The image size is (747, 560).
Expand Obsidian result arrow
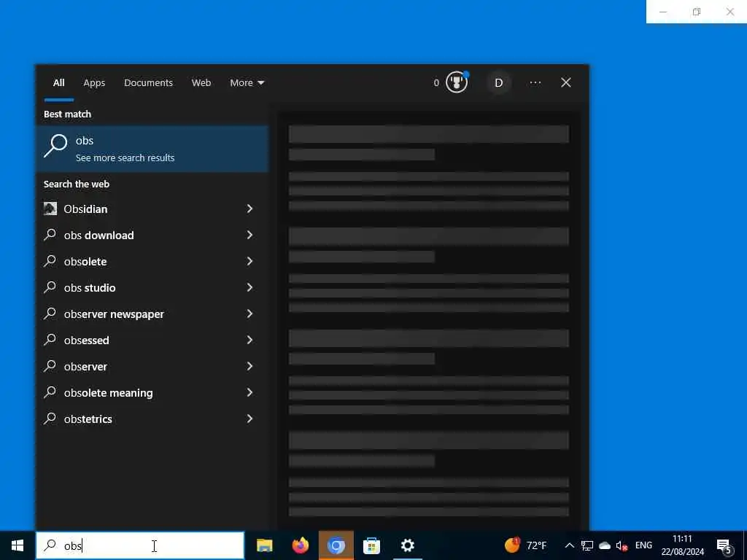tap(249, 209)
